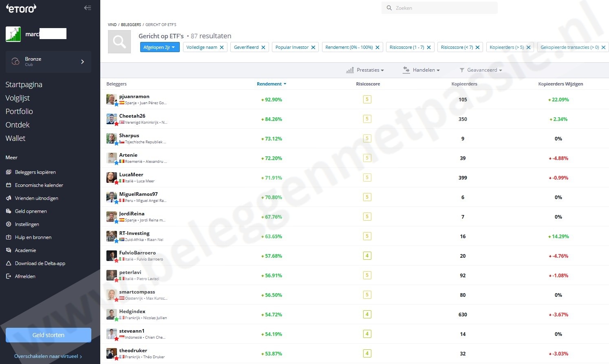Expand the Geavanceerd filter dropdown
609x364 pixels.
pos(481,70)
